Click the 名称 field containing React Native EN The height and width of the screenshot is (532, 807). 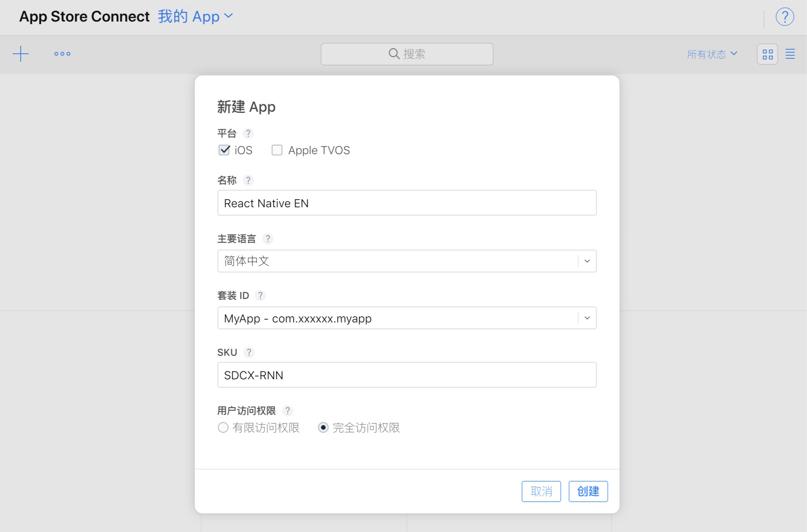tap(407, 203)
